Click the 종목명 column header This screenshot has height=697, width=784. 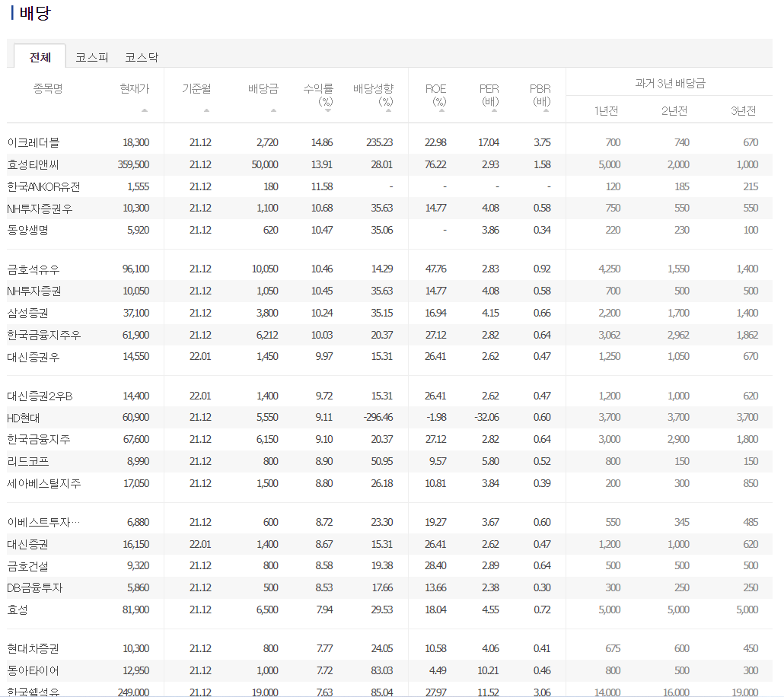click(x=48, y=88)
